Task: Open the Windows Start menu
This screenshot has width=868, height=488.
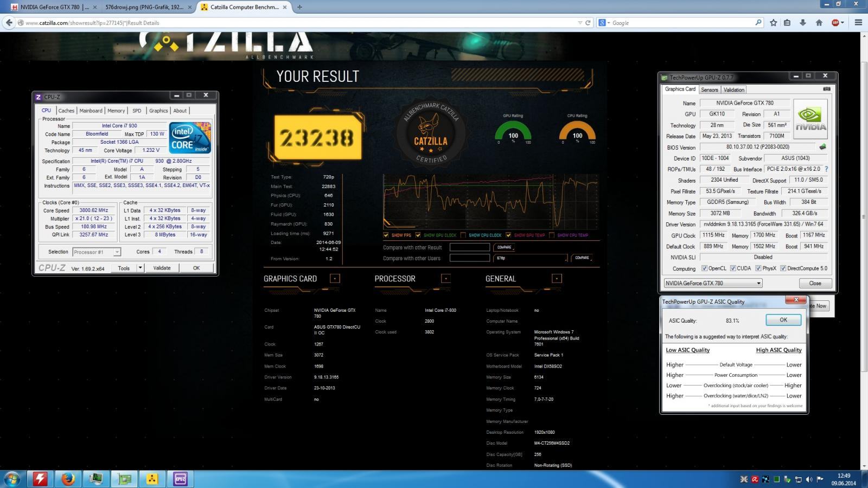Action: tap(11, 479)
